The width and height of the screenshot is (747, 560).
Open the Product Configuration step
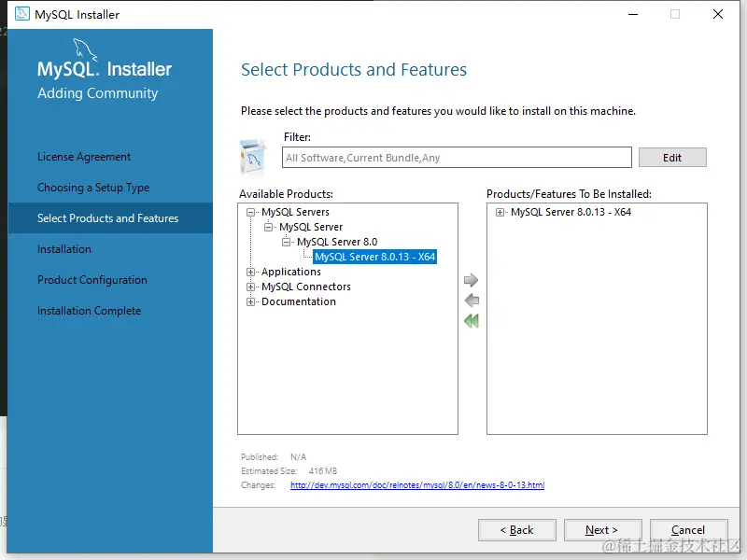(x=92, y=280)
